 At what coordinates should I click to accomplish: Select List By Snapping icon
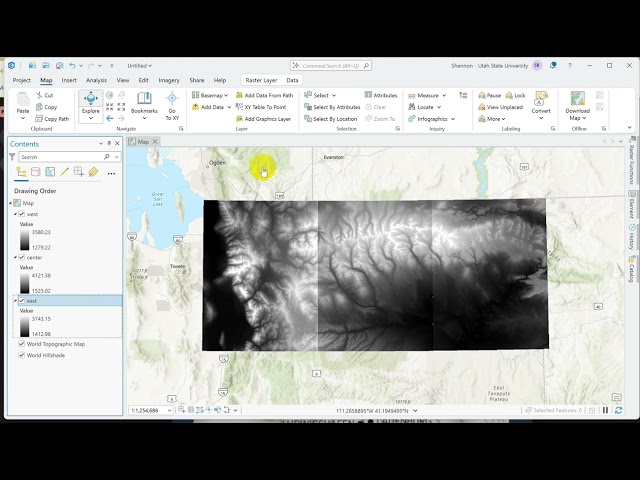click(78, 172)
